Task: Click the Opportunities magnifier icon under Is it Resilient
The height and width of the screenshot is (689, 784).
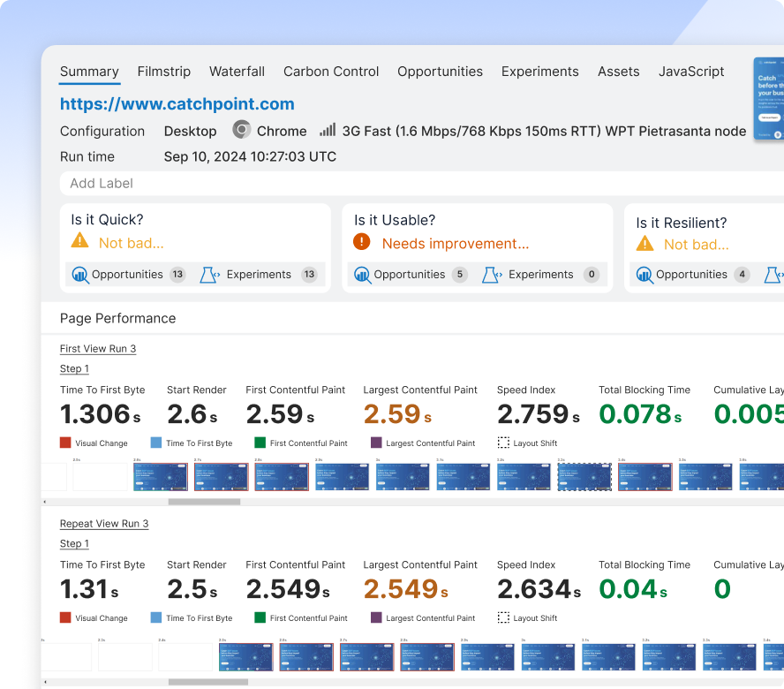Action: (645, 275)
